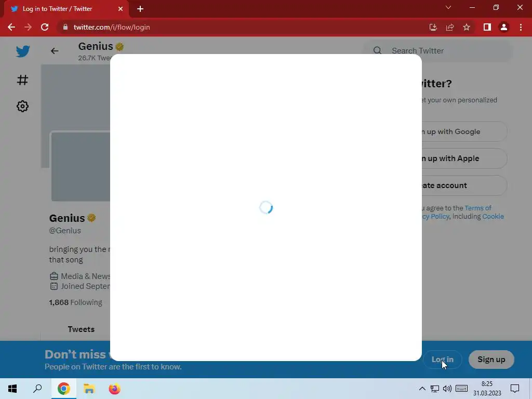Open the Windows notification center

(515, 389)
